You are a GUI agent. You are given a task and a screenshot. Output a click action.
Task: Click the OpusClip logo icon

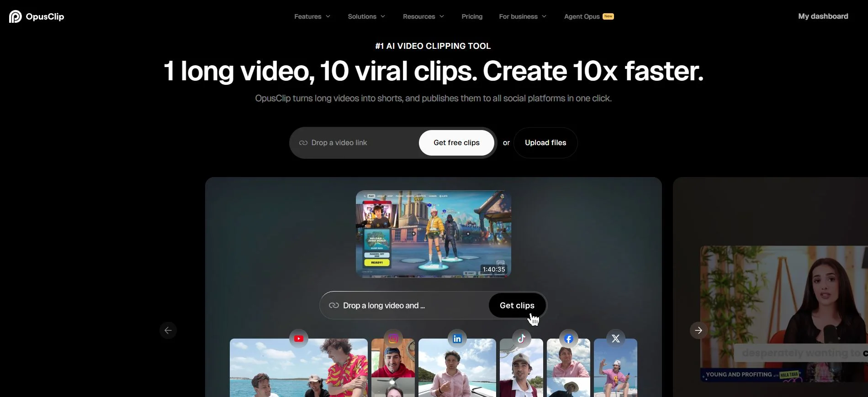point(16,16)
